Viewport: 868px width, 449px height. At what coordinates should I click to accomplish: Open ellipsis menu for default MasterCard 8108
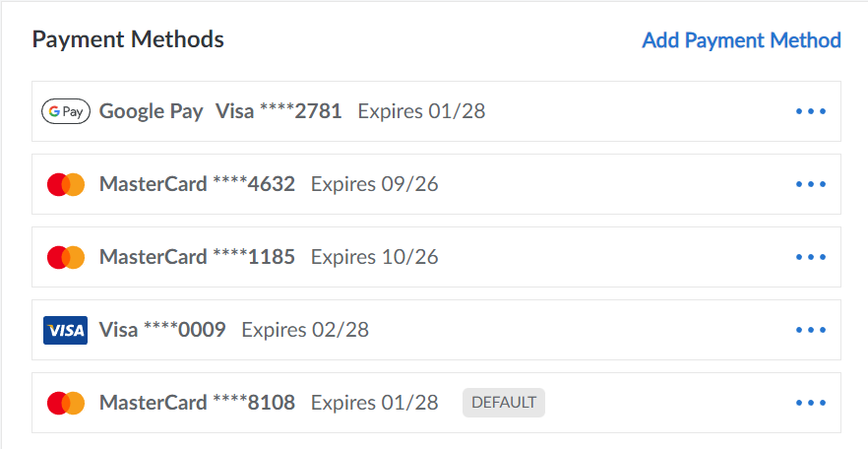pyautogui.click(x=810, y=403)
